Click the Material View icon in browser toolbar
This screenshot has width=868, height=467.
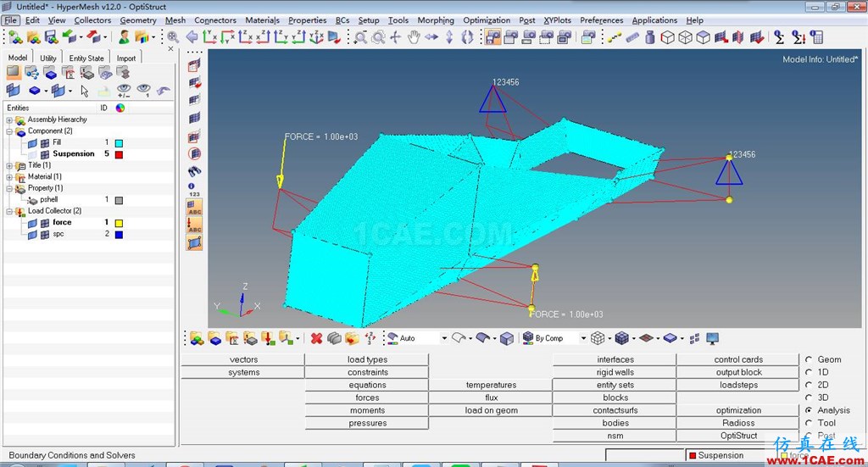click(68, 73)
